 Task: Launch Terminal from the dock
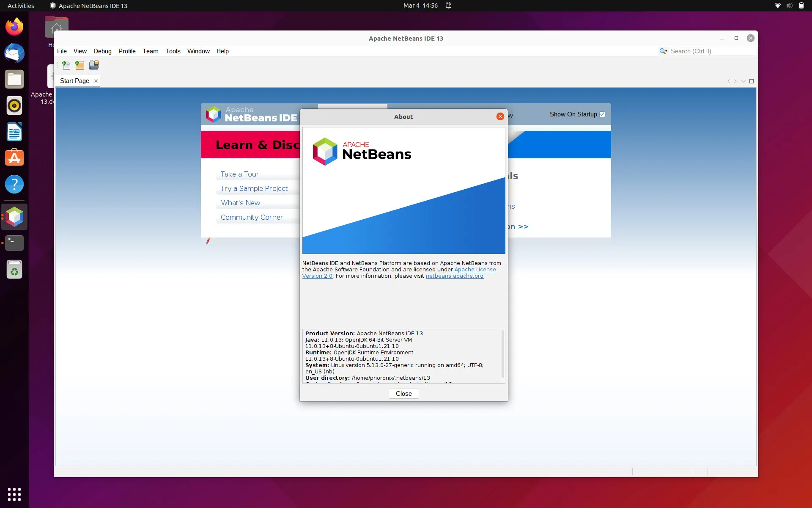(14, 243)
